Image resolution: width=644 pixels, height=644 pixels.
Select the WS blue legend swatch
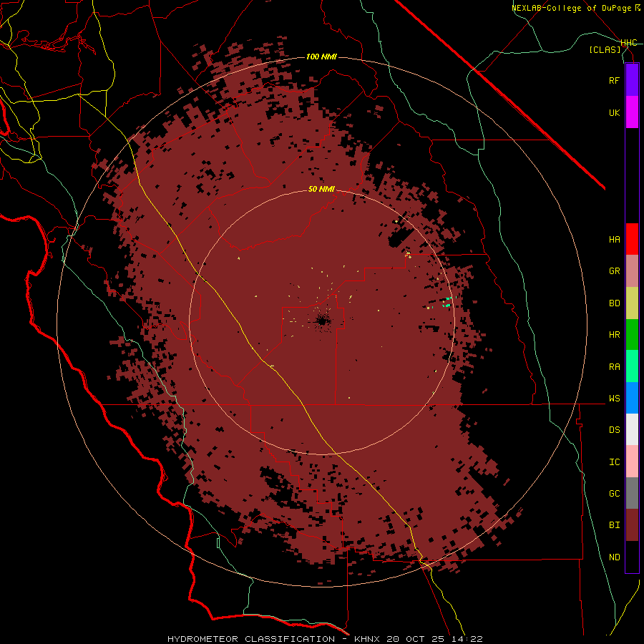coord(632,398)
